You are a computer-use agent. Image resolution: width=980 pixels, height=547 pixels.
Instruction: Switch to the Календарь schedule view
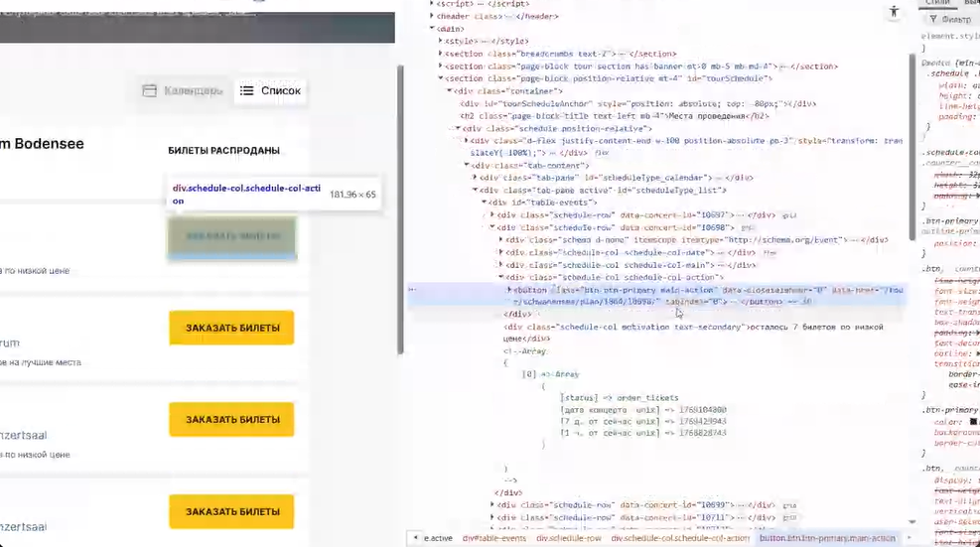point(183,90)
